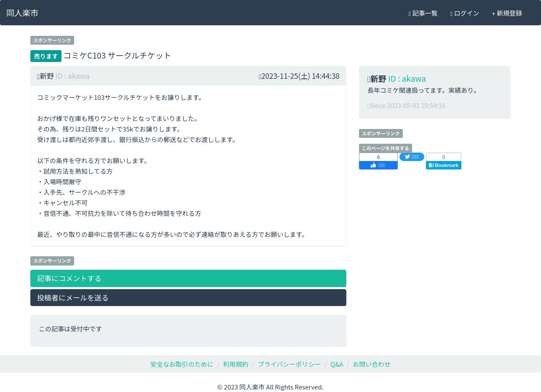Click the 投稿者にメールを送る button
Image resolution: width=541 pixels, height=392 pixels.
click(x=188, y=298)
